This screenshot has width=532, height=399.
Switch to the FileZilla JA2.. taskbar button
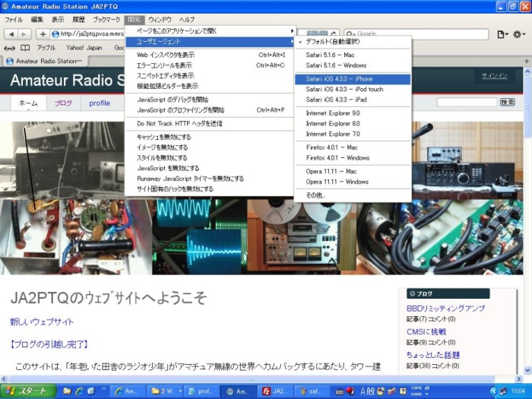coord(274,391)
